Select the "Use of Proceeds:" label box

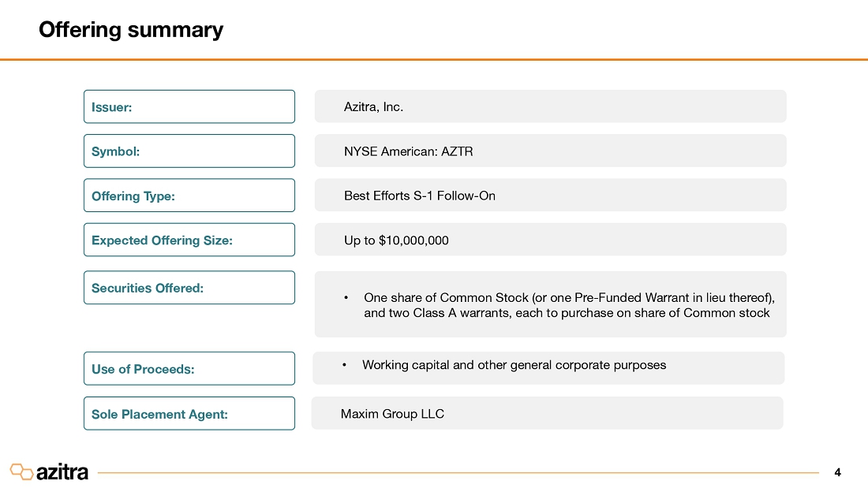(x=189, y=368)
